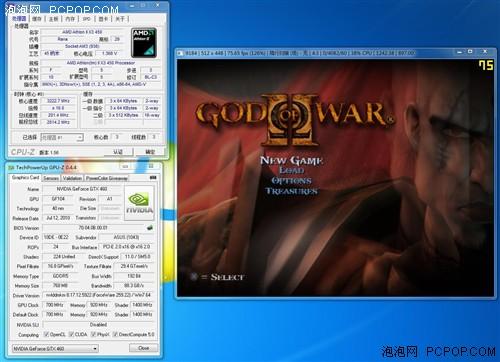Click the God of War II title logo
Viewport: 500px width, 362px height.
[294, 120]
